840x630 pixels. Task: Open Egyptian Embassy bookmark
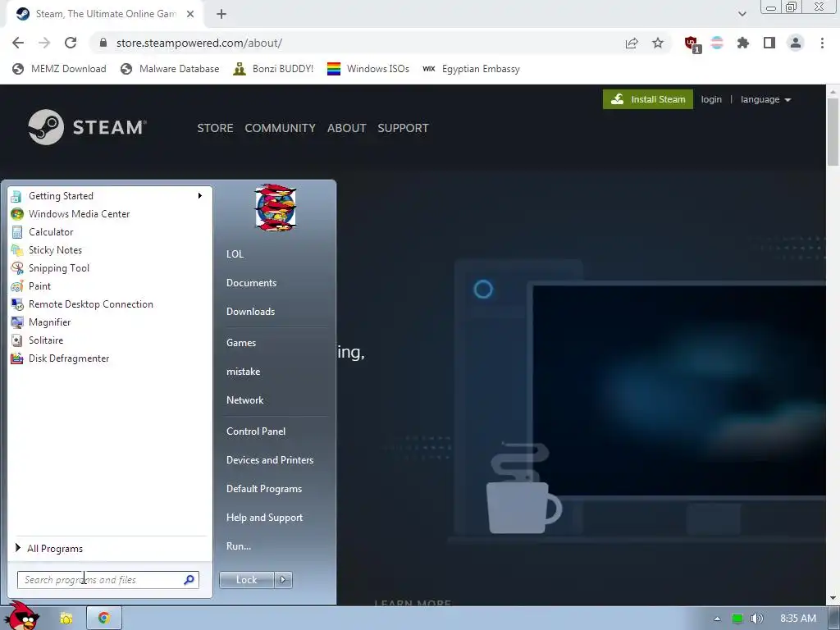click(x=471, y=69)
